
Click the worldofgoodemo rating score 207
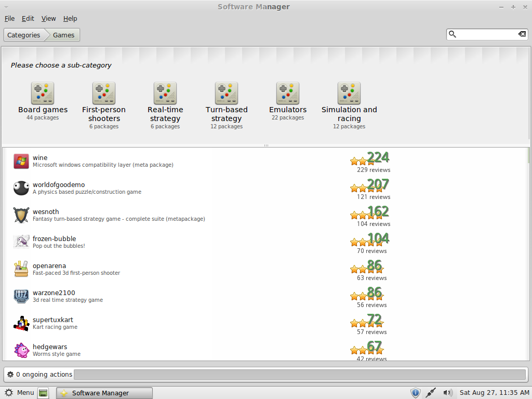point(378,184)
